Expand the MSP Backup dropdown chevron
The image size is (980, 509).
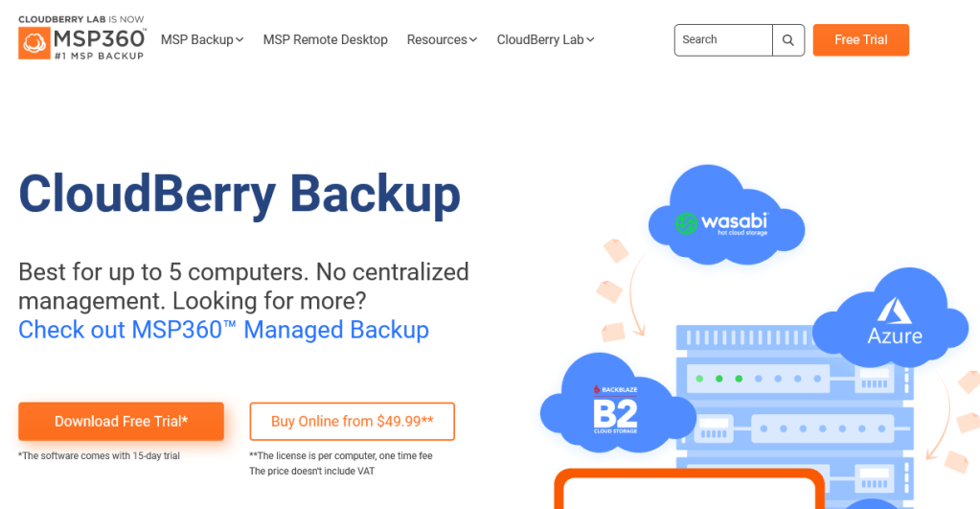click(x=240, y=40)
